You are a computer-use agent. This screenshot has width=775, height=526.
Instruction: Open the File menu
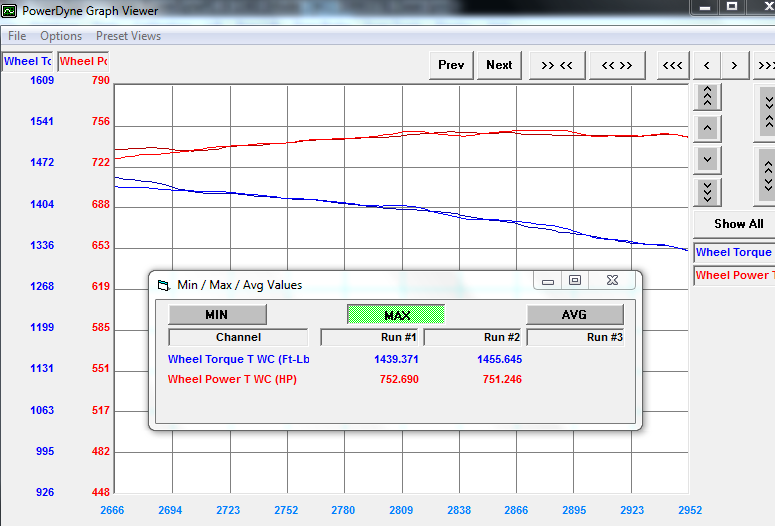click(x=17, y=36)
